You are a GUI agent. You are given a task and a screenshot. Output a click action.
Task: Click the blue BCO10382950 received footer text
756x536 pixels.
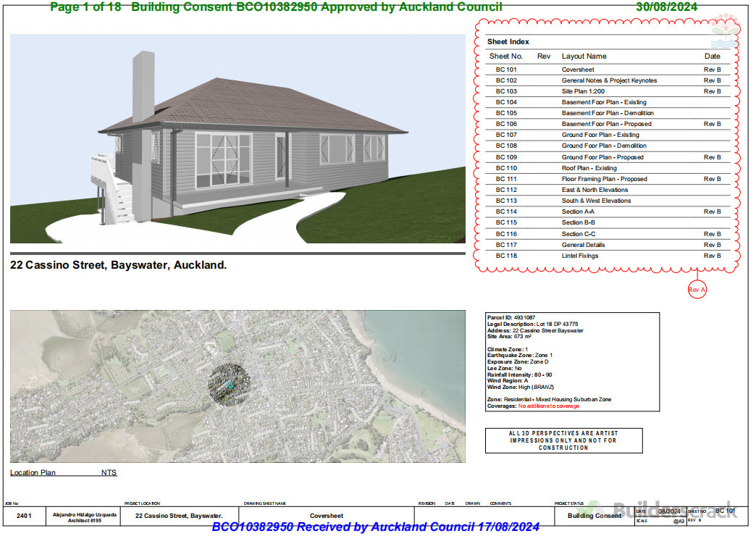coord(377,527)
